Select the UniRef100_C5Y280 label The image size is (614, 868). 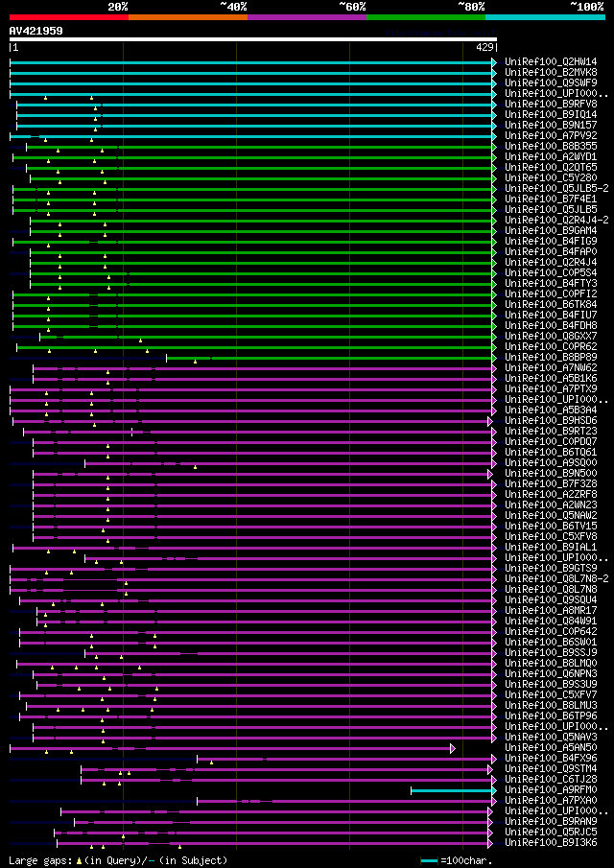click(x=551, y=177)
